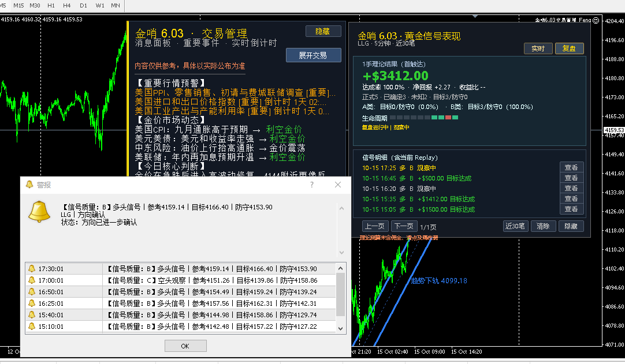Screen dimensions: 625x364
Task: Select the M15 timeframe tab
Action: coord(18,6)
